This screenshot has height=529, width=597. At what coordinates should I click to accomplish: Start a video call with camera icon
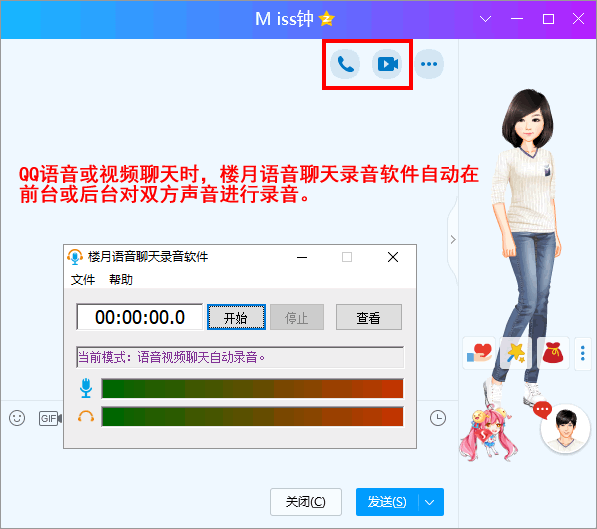click(387, 64)
